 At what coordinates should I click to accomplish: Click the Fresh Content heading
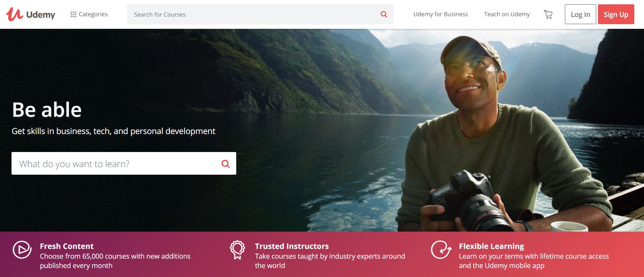(67, 246)
